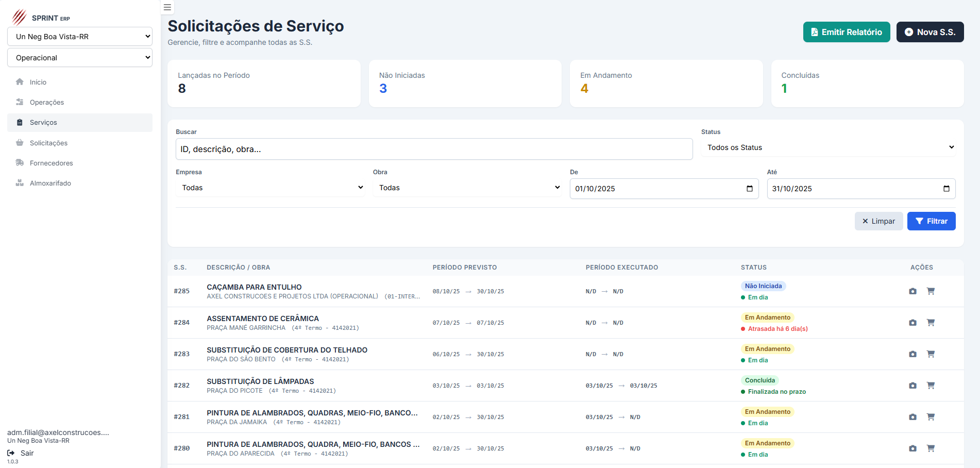Image resolution: width=980 pixels, height=468 pixels.
Task: Click the hamburger menu toggle icon
Action: (167, 7)
